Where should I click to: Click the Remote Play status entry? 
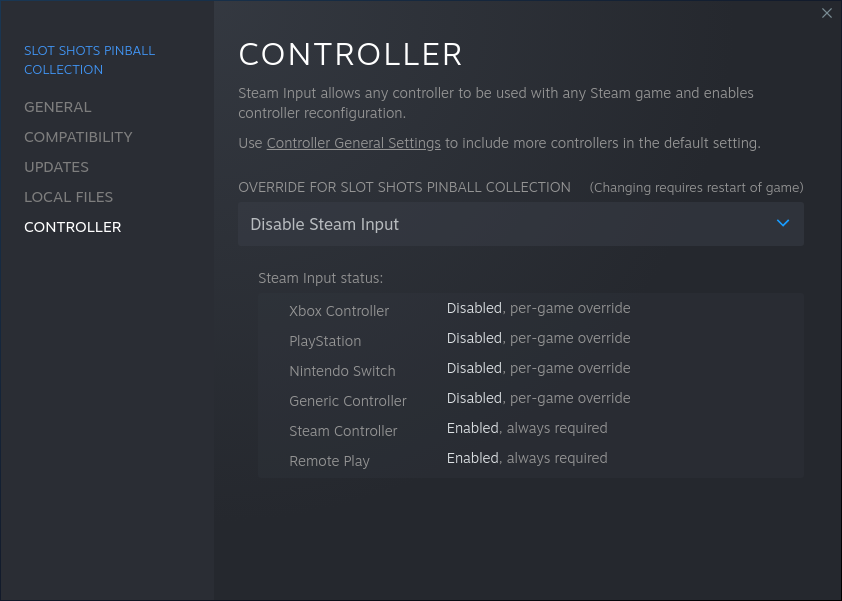coord(530,459)
